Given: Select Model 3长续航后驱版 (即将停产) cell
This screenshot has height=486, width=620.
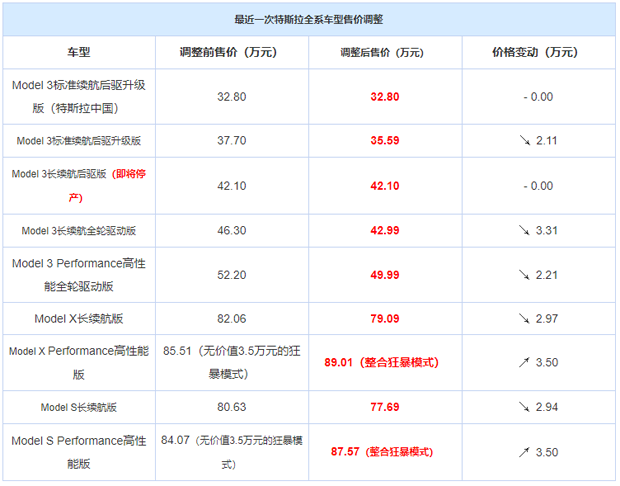Looking at the screenshot, I should pos(79,185).
